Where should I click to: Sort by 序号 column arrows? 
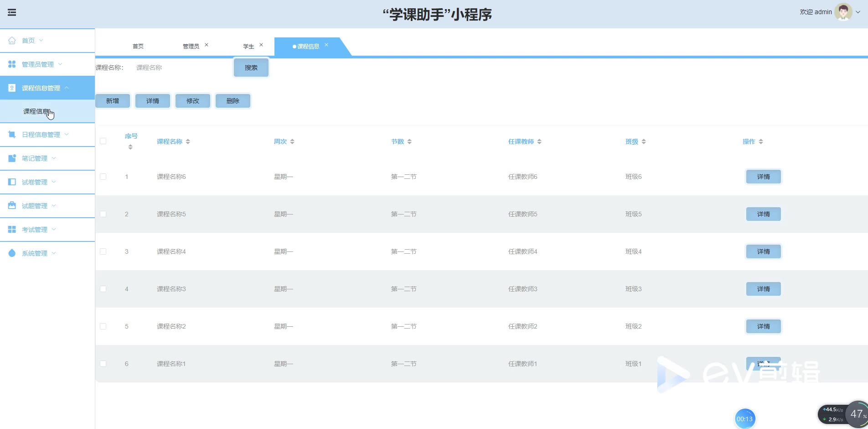tap(130, 147)
